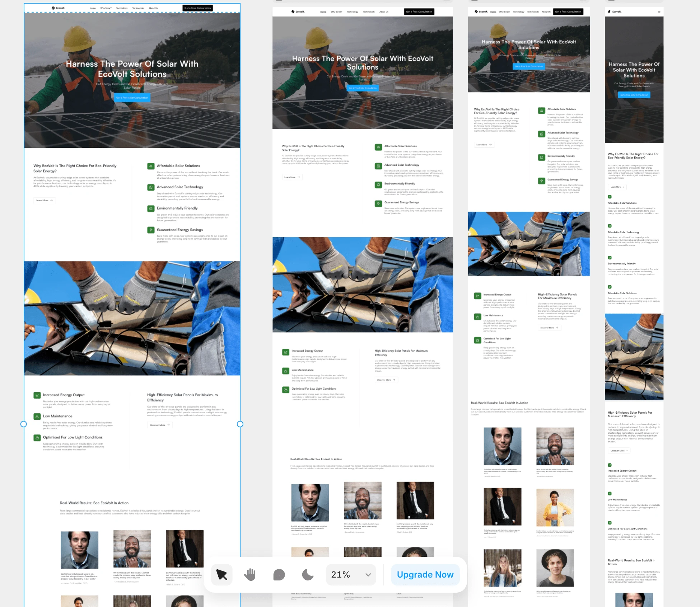Image resolution: width=700 pixels, height=607 pixels.
Task: Click Ecovolt logo in the tablet frame
Action: 481,12
